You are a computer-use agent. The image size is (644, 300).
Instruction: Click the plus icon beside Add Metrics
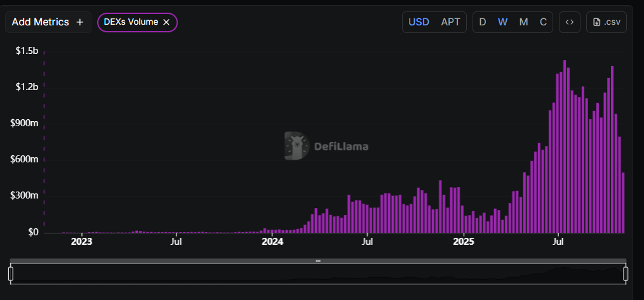coord(79,22)
